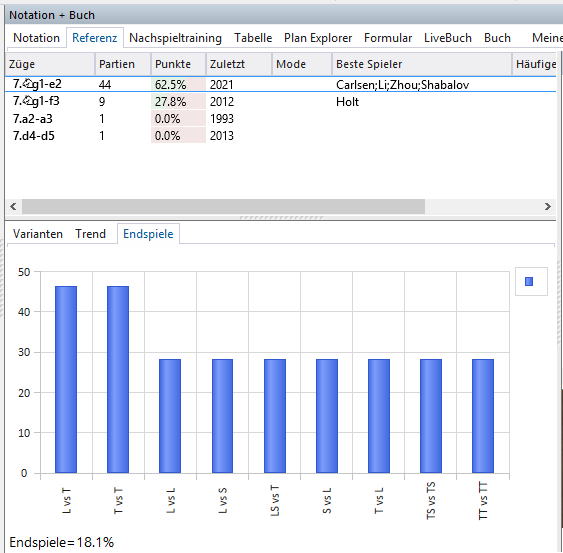Click the right scroll arrow of table
563x553 pixels.
tap(547, 206)
